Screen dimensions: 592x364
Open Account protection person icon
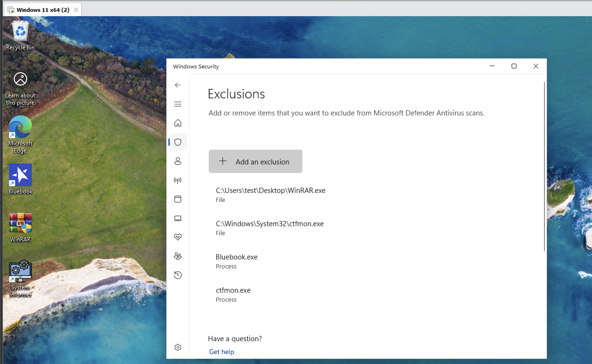coord(178,161)
